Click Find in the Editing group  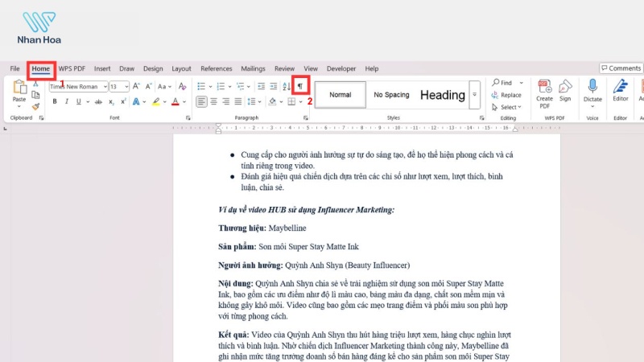pyautogui.click(x=502, y=83)
